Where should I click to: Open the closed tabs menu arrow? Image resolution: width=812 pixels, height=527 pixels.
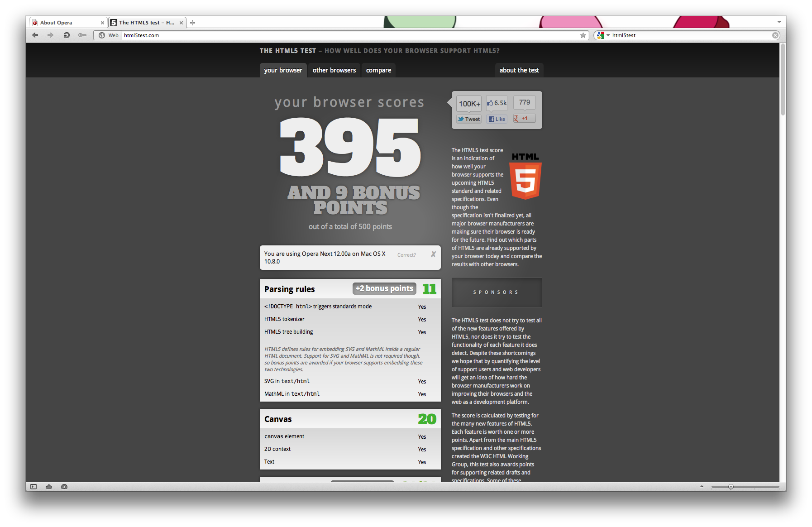pos(779,22)
